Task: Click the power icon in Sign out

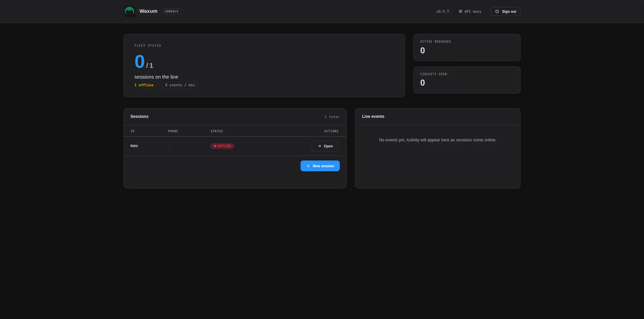Action: coord(497,11)
